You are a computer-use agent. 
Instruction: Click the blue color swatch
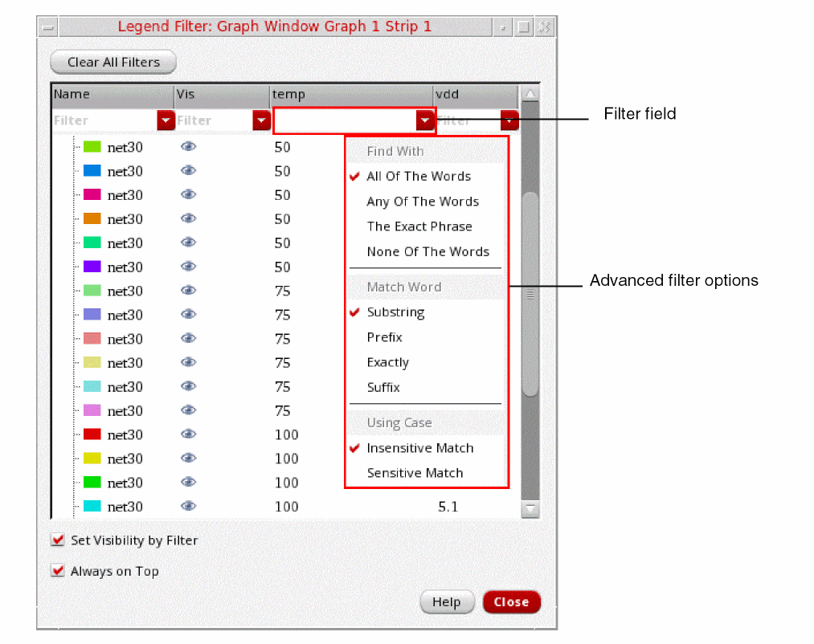coord(92,171)
